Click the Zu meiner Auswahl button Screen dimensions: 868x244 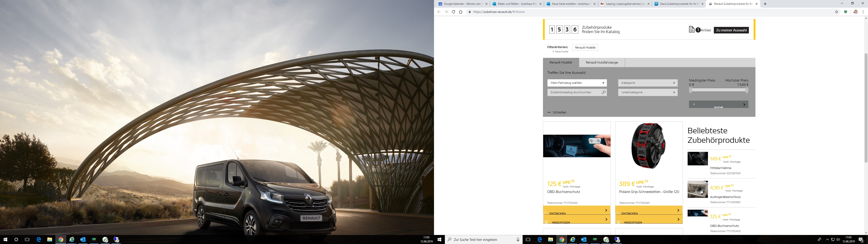[x=731, y=30]
